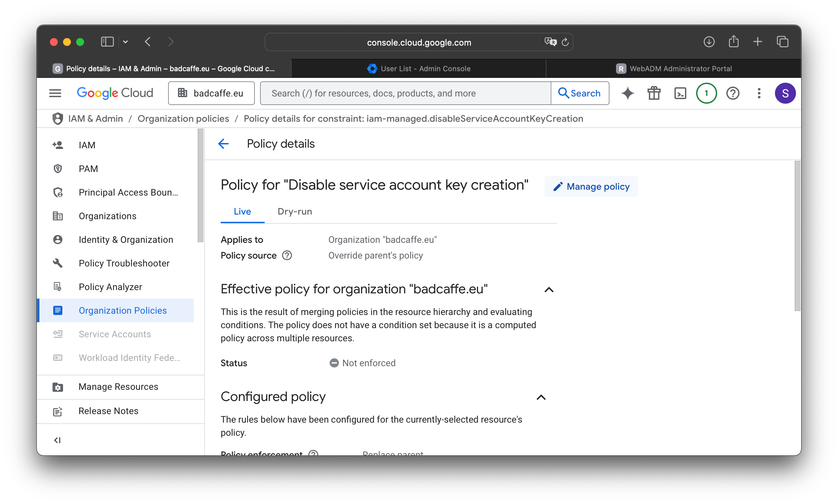Click the Override parent's policy text
The image size is (838, 504).
click(x=375, y=255)
